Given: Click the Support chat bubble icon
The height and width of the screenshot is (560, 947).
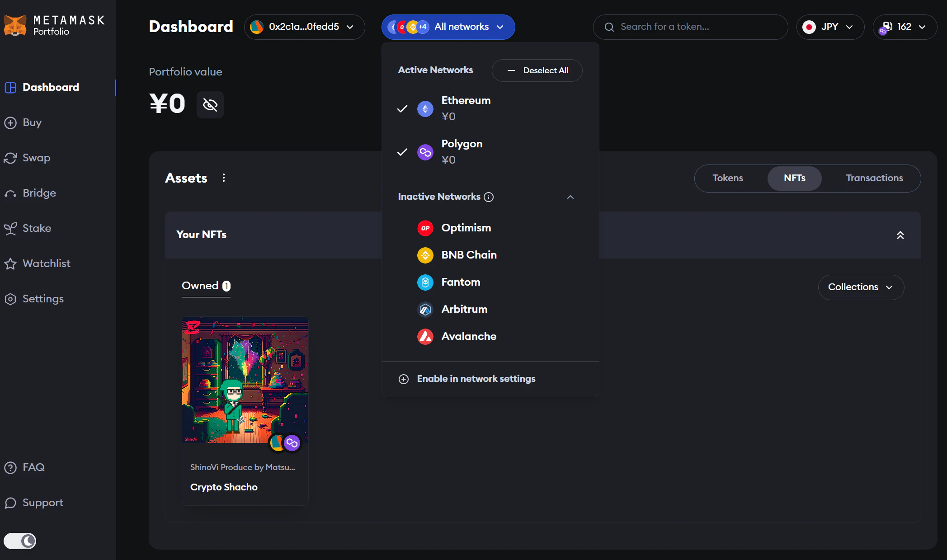Looking at the screenshot, I should tap(10, 503).
